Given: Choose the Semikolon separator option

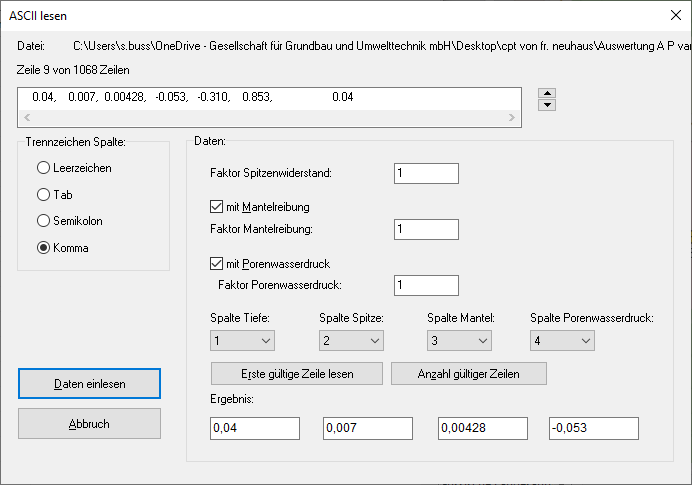Looking at the screenshot, I should pos(44,221).
